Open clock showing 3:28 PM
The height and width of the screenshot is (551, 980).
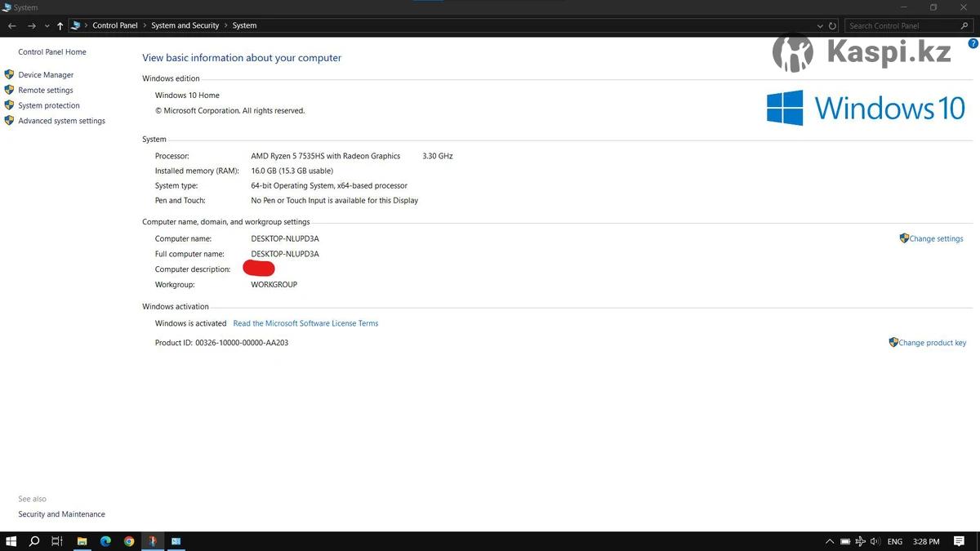[x=926, y=541]
